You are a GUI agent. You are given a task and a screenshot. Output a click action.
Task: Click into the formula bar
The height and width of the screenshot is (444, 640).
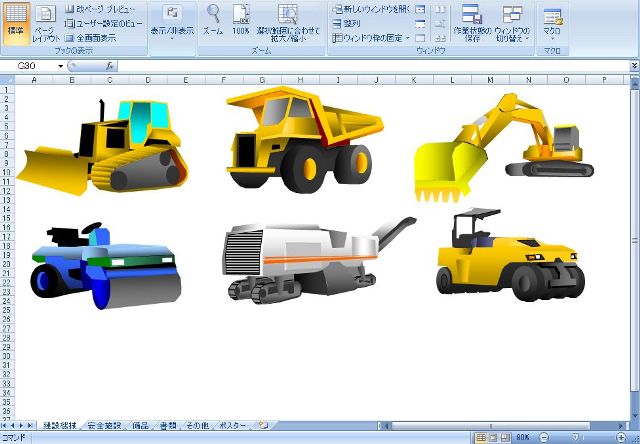pos(373,66)
